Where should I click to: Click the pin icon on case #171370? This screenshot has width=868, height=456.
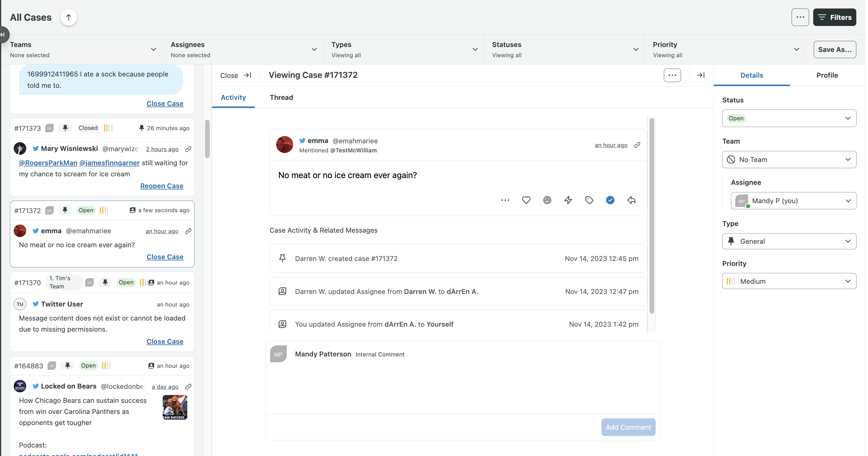105,282
